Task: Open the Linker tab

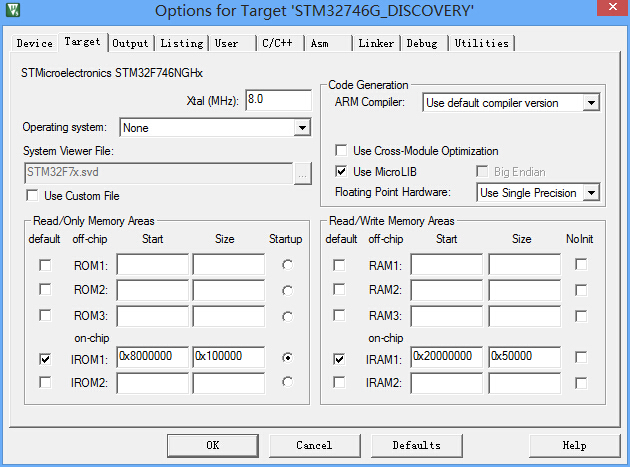Action: coord(374,44)
